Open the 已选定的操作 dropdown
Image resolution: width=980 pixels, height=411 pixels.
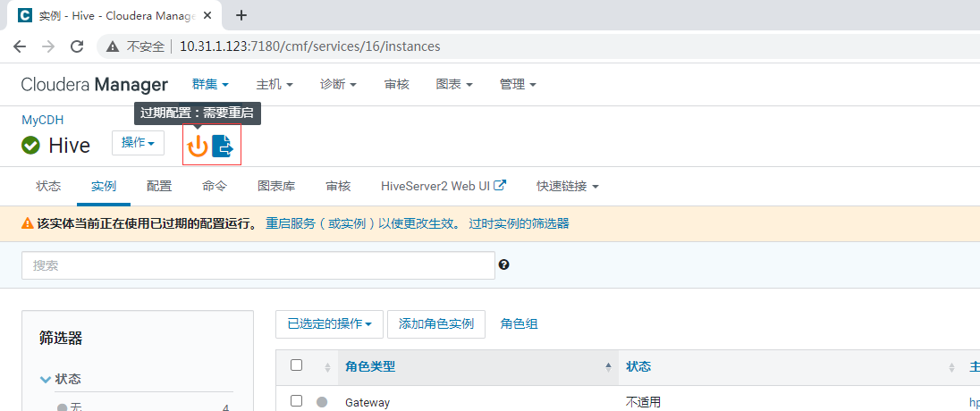[330, 324]
